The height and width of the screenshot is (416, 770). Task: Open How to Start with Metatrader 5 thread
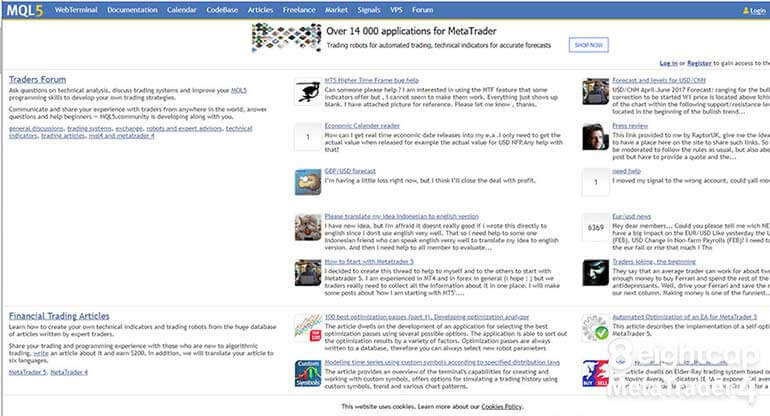point(369,262)
